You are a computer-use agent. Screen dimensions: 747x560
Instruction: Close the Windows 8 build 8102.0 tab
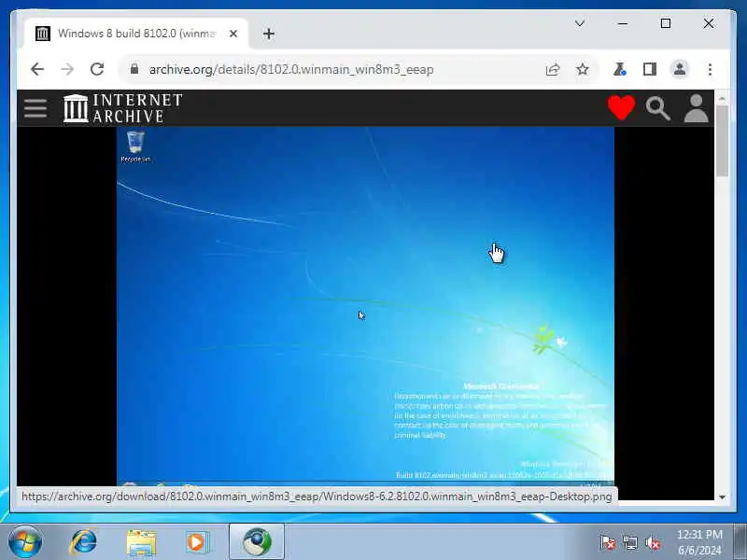[x=233, y=34]
